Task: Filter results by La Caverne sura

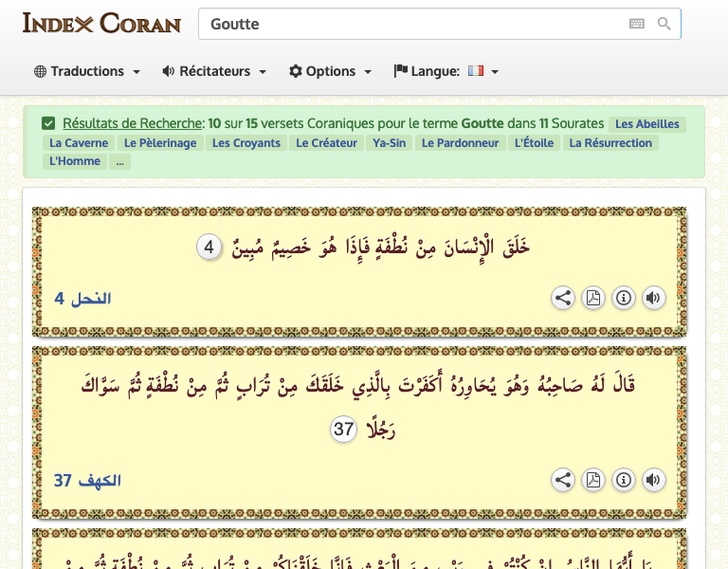Action: [x=79, y=143]
